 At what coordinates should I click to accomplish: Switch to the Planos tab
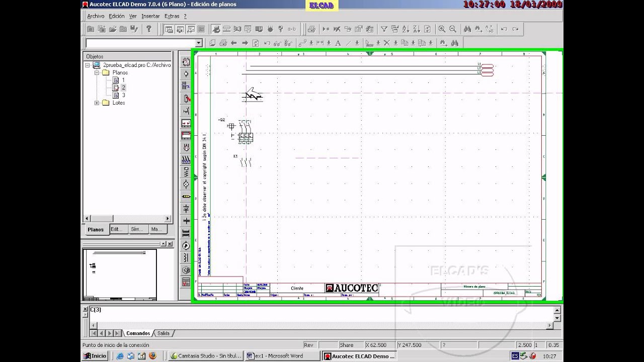click(x=96, y=229)
